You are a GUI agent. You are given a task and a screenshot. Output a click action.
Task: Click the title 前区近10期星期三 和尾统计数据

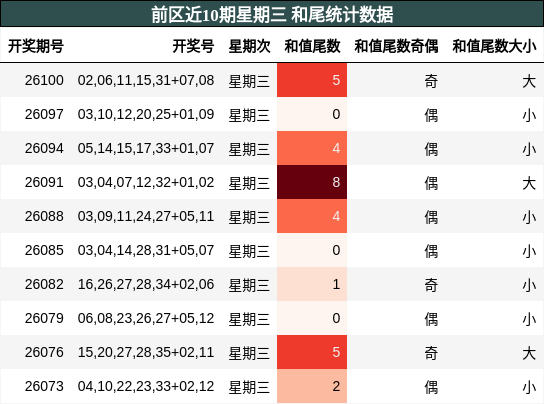pos(272,15)
